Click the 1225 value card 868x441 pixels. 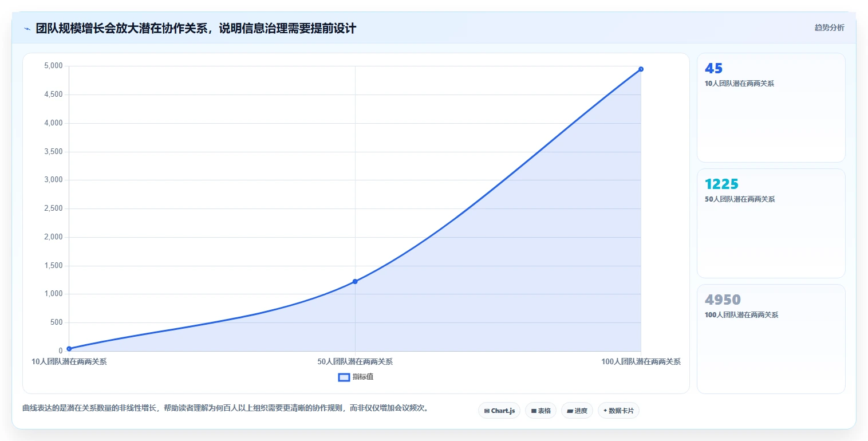pyautogui.click(x=771, y=223)
